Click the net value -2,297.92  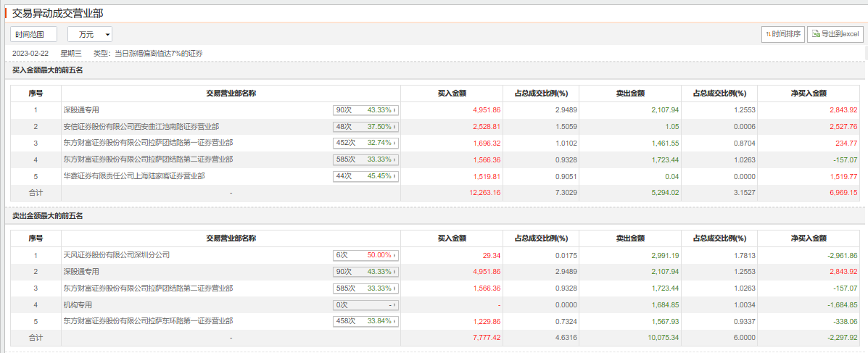842,338
